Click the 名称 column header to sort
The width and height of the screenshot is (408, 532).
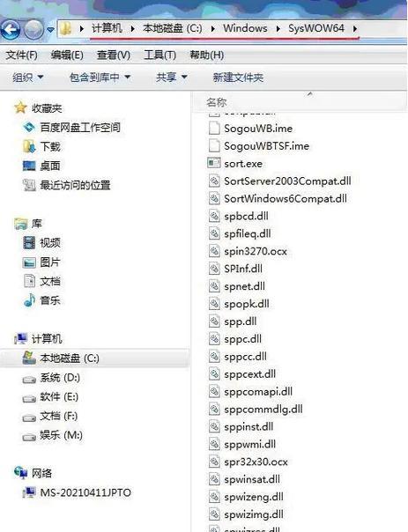pyautogui.click(x=217, y=102)
